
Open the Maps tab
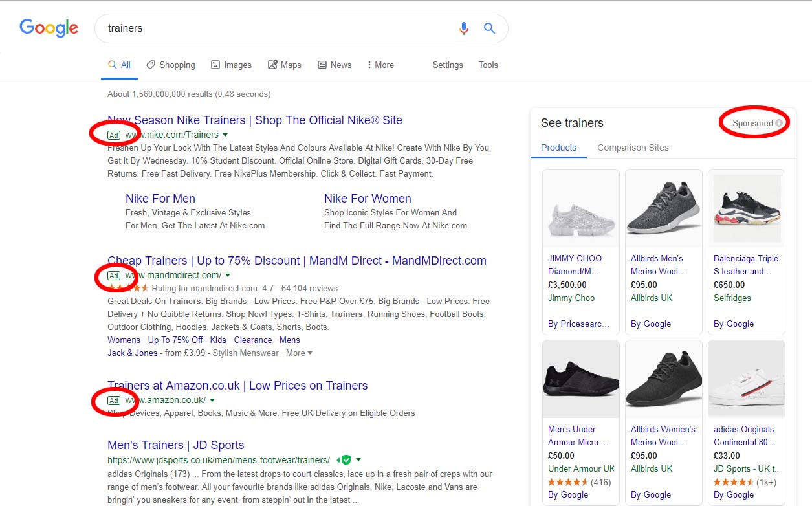point(285,65)
